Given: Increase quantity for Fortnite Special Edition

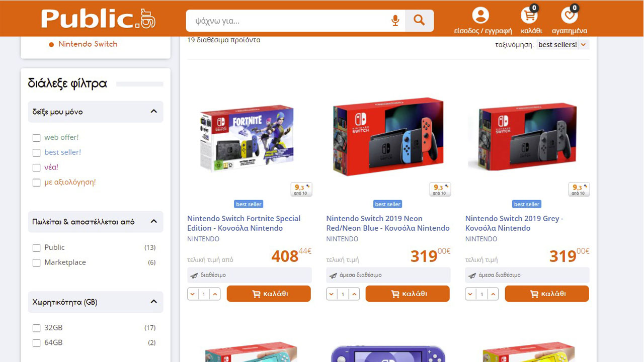Looking at the screenshot, I should pos(215,294).
